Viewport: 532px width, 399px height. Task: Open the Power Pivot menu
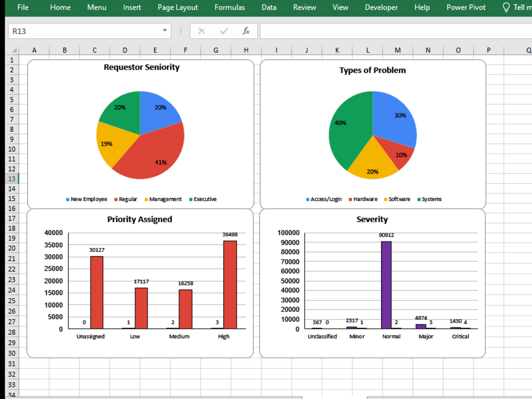[465, 7]
